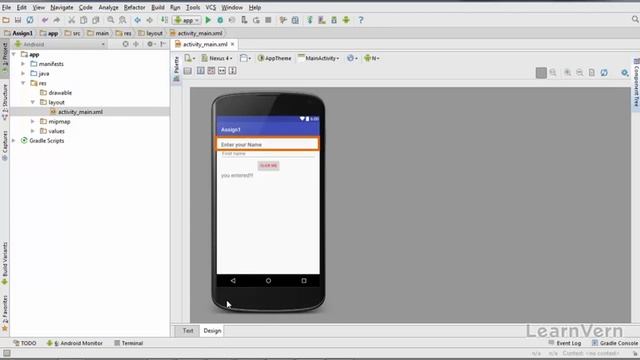Toggle the Captures tool window
This screenshot has width=640, height=360.
tap(4, 146)
